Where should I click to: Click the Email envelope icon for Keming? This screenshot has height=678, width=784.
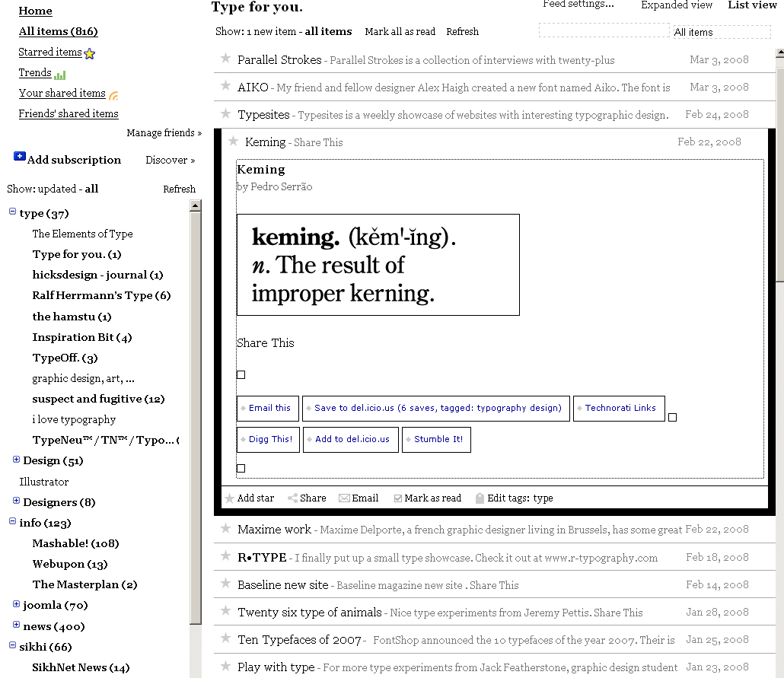click(345, 498)
